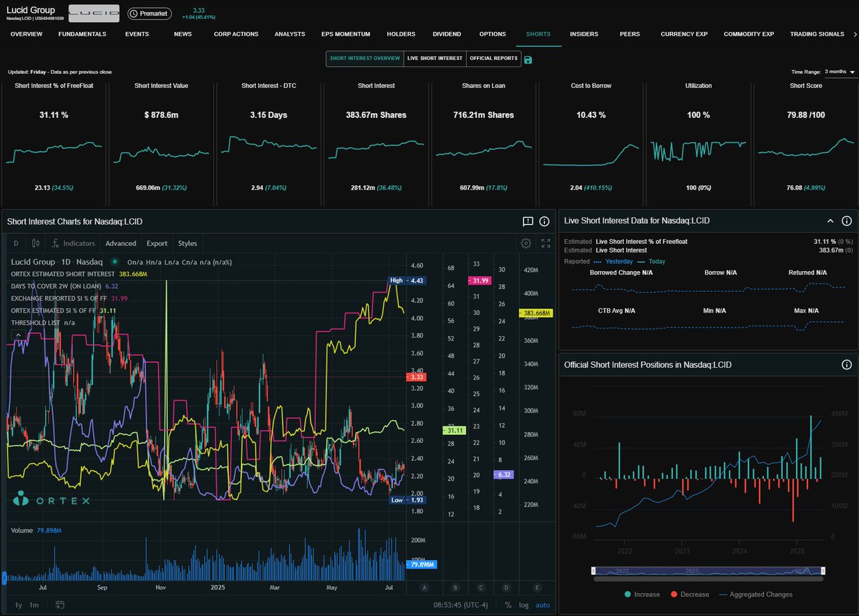Click Cost to Borrow sparkline card
The width and height of the screenshot is (859, 616).
(x=591, y=143)
